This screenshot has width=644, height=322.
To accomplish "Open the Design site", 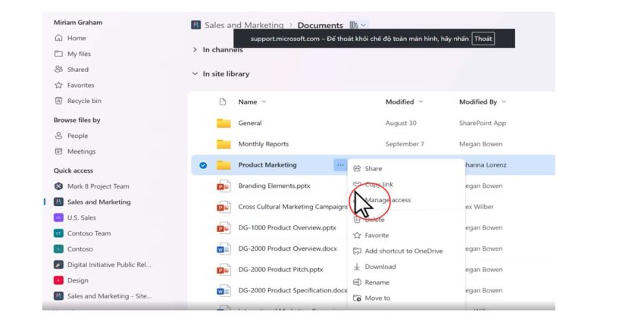I will coord(71,280).
